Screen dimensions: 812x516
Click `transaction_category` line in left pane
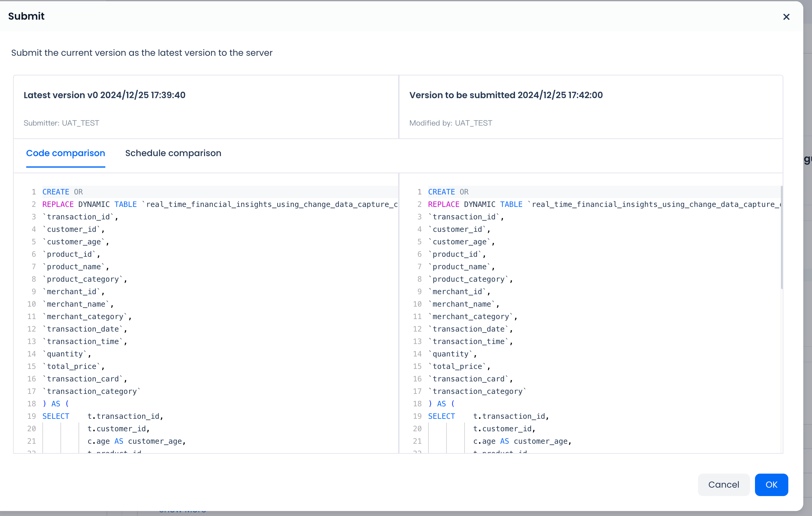[x=91, y=391]
